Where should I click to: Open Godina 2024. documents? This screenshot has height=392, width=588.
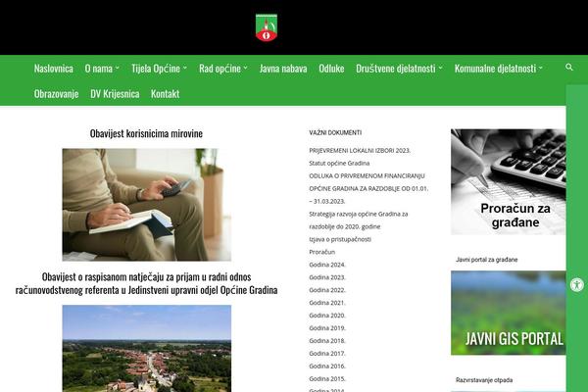click(327, 265)
